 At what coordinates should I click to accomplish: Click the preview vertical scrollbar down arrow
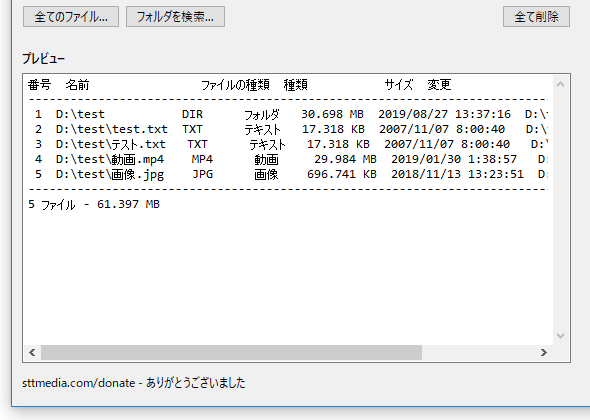(560, 336)
